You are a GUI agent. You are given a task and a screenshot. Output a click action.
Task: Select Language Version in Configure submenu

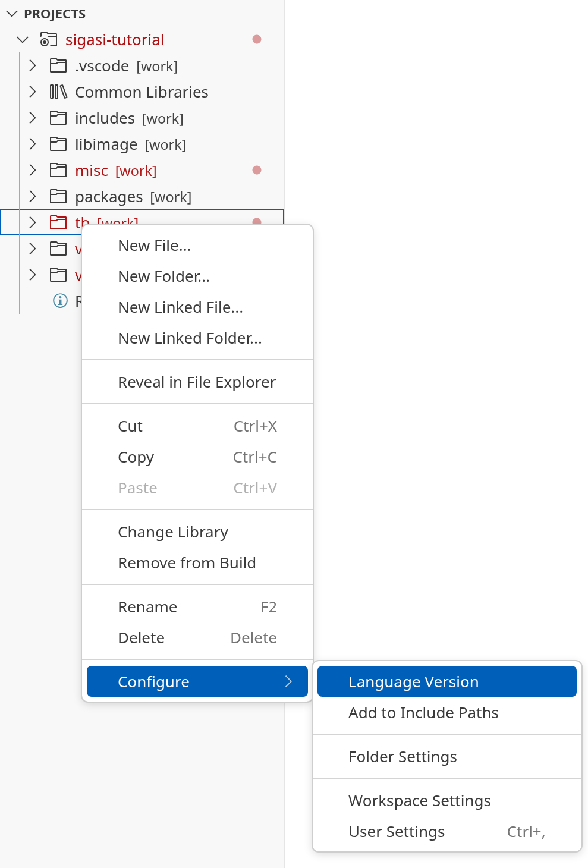(413, 682)
